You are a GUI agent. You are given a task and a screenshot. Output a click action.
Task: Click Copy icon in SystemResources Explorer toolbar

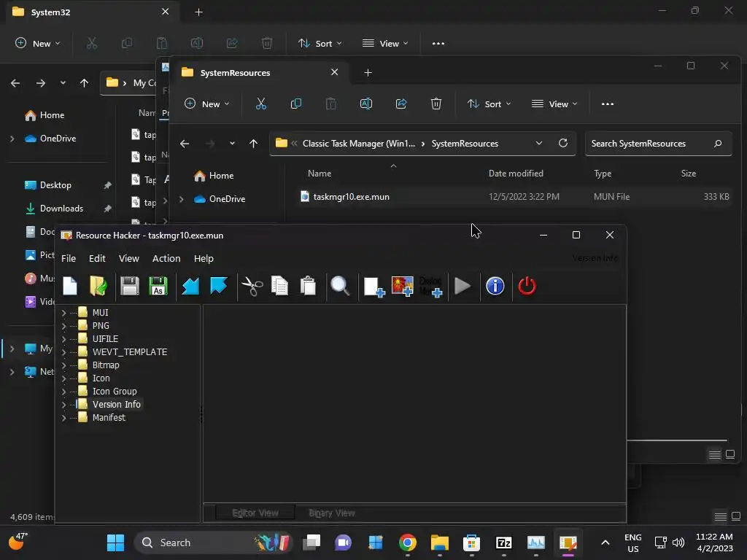click(296, 104)
